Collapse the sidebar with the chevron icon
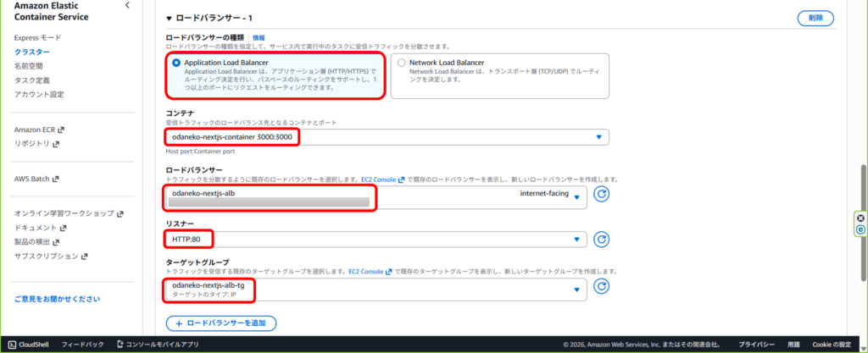868x353 pixels. [x=127, y=6]
